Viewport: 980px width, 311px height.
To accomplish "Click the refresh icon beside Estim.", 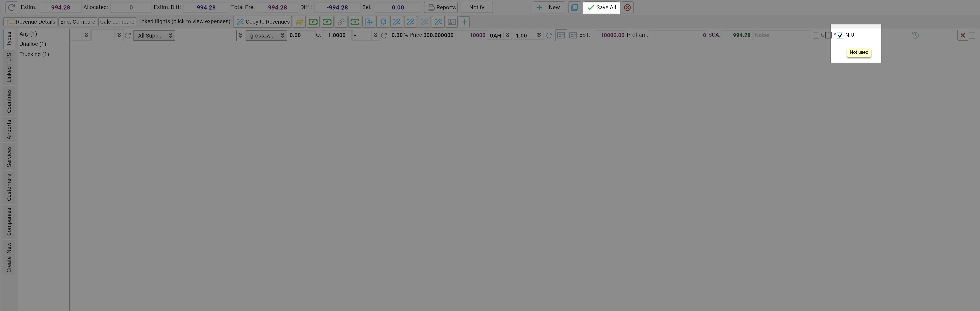I will (x=11, y=7).
